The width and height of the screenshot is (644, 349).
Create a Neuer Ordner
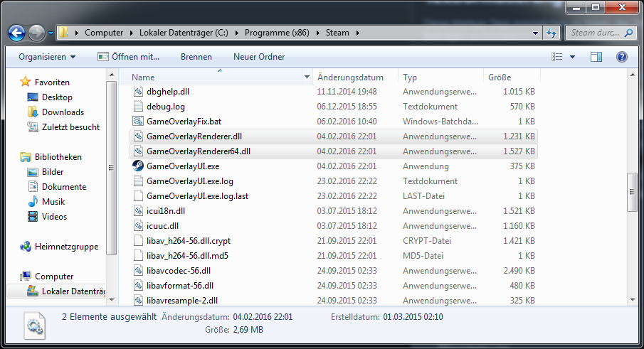(x=259, y=57)
